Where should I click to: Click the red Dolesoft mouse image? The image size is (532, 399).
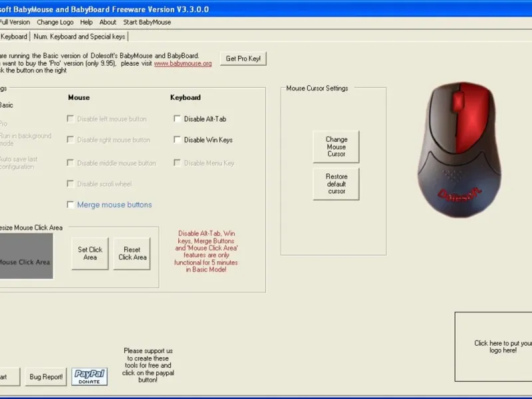point(460,149)
